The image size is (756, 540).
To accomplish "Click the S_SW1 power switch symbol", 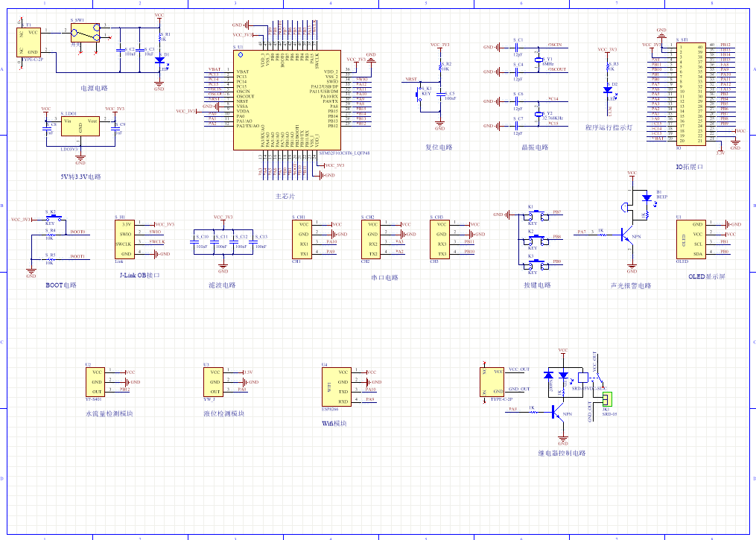I will [x=86, y=33].
